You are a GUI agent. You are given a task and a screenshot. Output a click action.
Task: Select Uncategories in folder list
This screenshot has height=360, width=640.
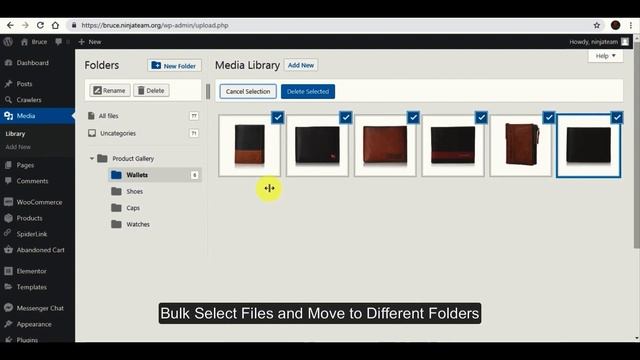pyautogui.click(x=143, y=133)
